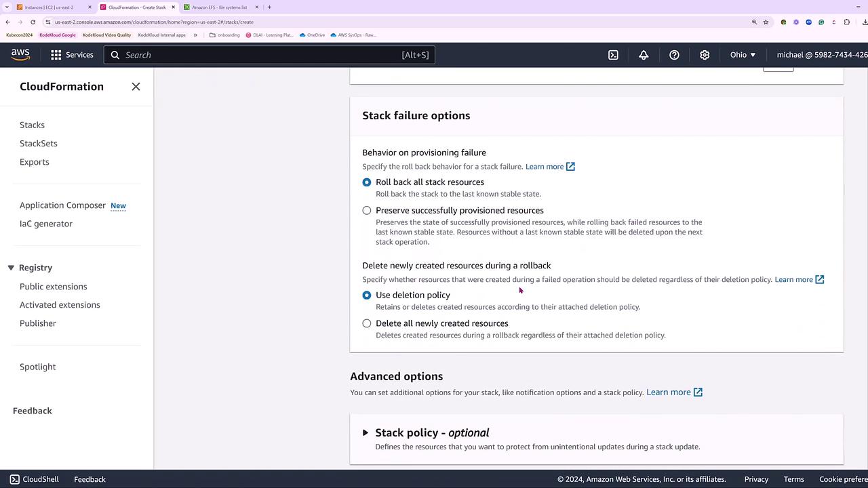
Task: Switch to the CloudFormation Create Stack tab
Action: [137, 7]
